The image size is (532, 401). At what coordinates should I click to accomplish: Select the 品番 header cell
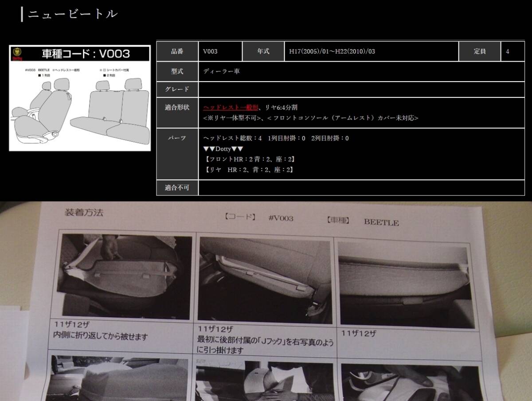click(177, 51)
